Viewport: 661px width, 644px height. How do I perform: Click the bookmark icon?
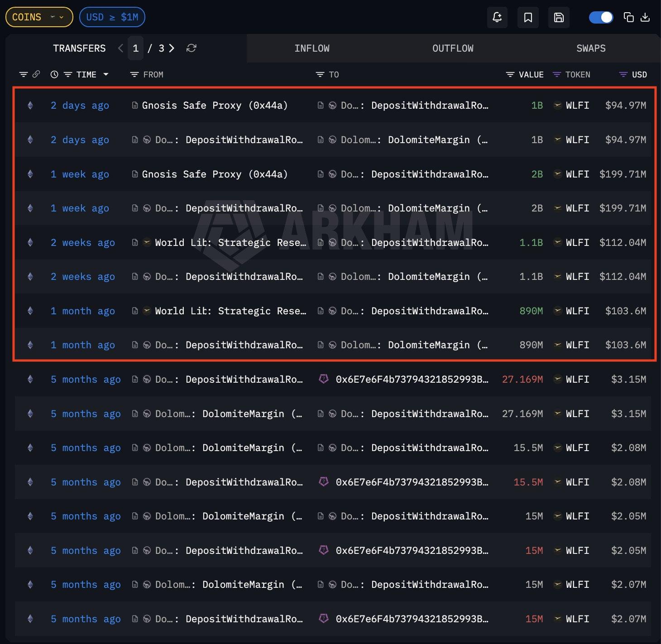coord(528,17)
